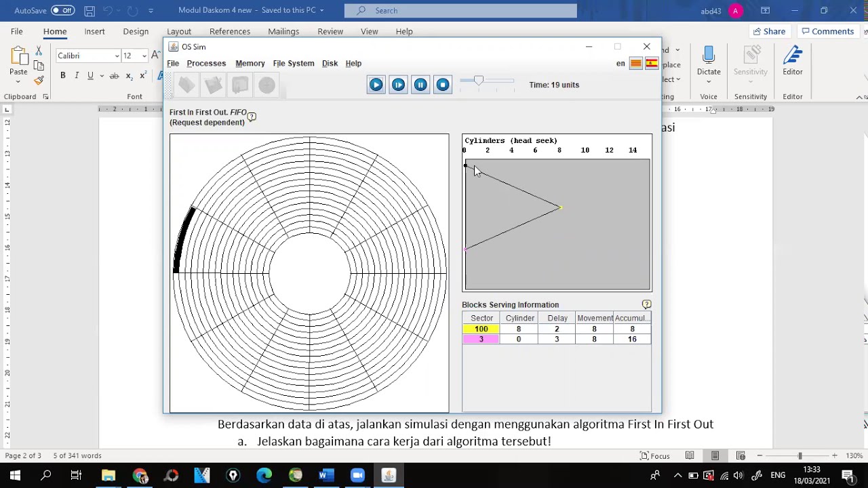Open the Blocks Serving Information help icon

click(x=646, y=305)
